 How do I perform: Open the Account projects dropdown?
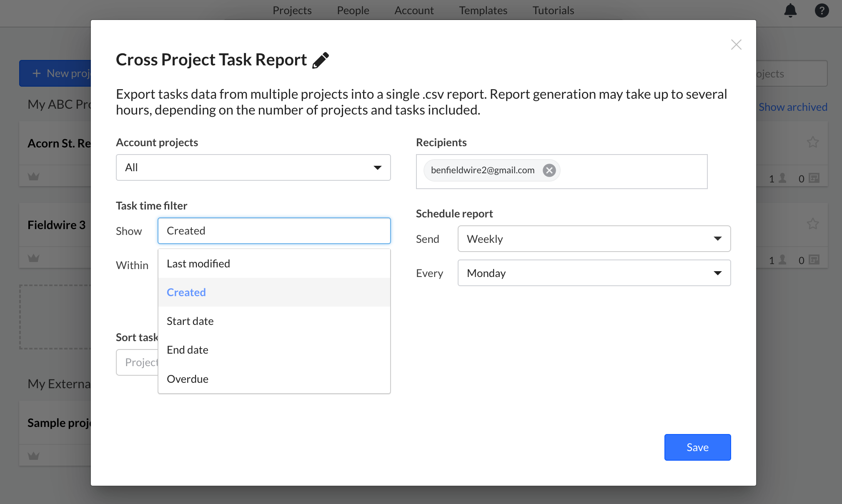(253, 167)
